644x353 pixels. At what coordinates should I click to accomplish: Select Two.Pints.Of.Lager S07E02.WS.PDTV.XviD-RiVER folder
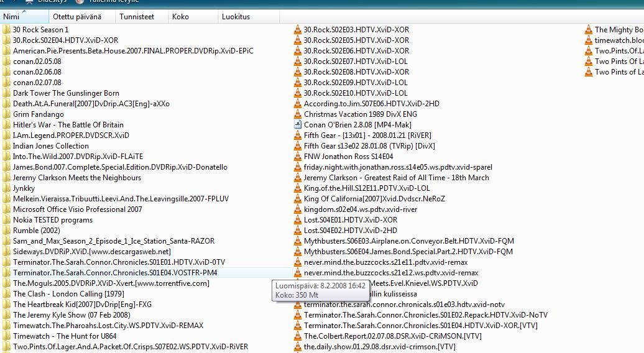131,346
